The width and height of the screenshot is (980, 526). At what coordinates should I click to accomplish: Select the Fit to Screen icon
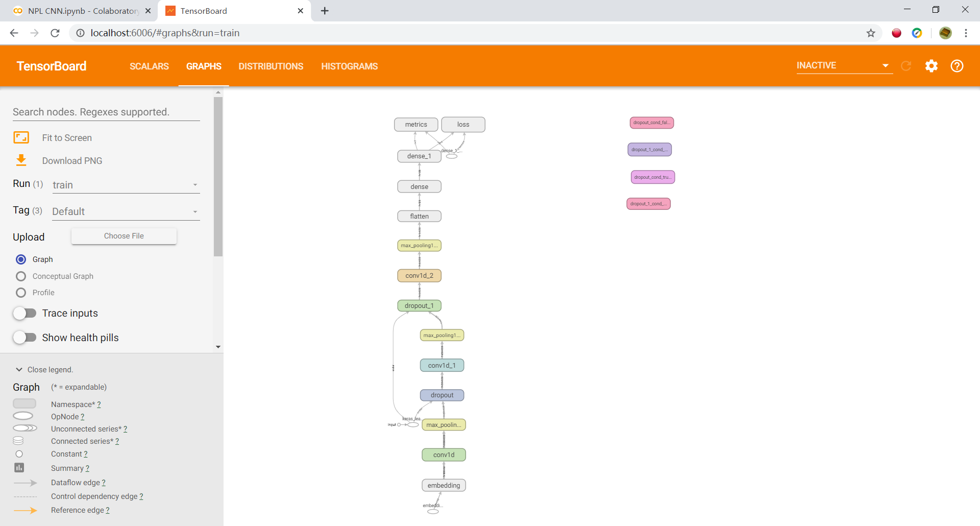coord(21,137)
